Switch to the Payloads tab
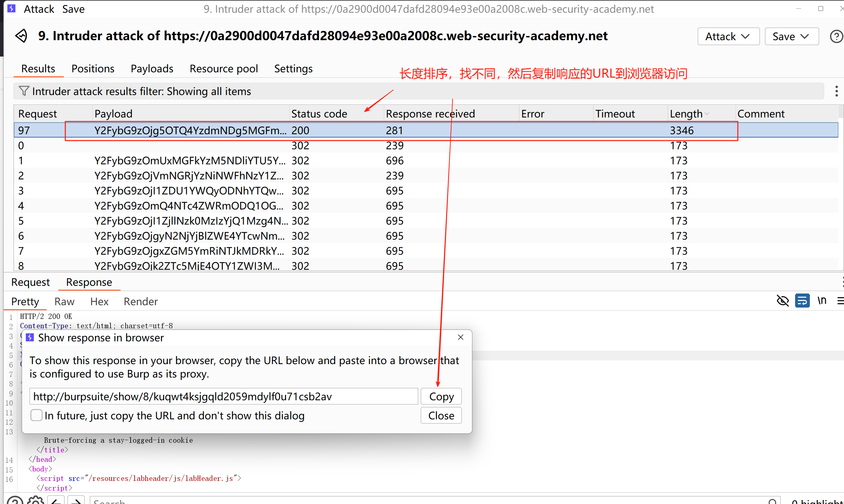The width and height of the screenshot is (844, 504). [x=152, y=69]
